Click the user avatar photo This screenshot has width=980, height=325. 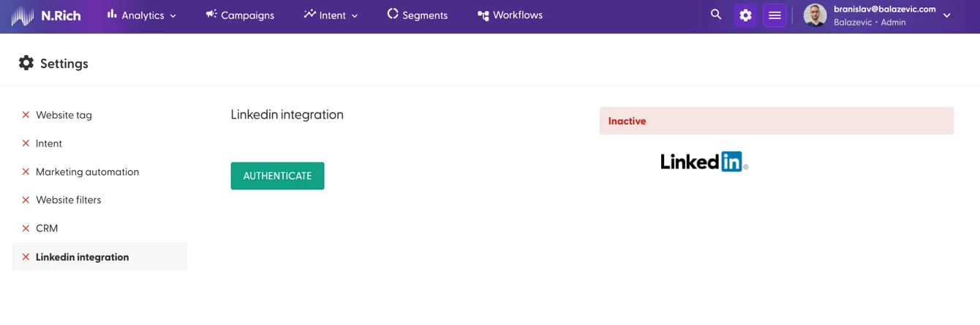(x=815, y=15)
